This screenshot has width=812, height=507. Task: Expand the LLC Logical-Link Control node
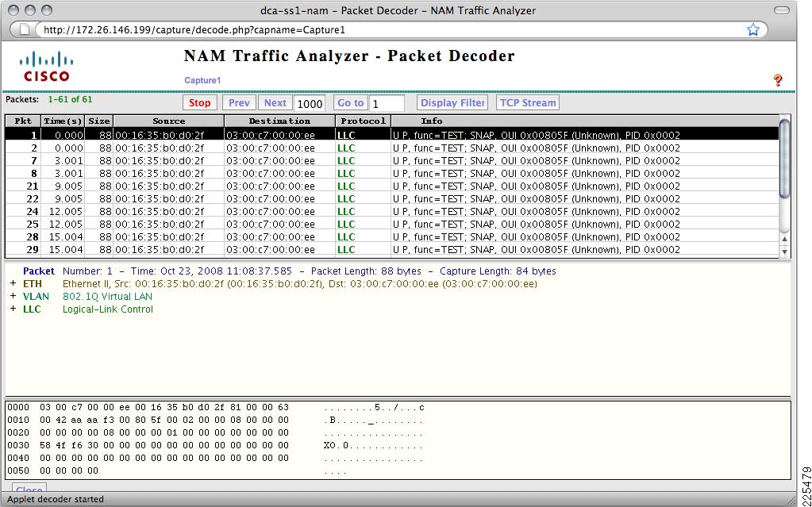(x=13, y=309)
